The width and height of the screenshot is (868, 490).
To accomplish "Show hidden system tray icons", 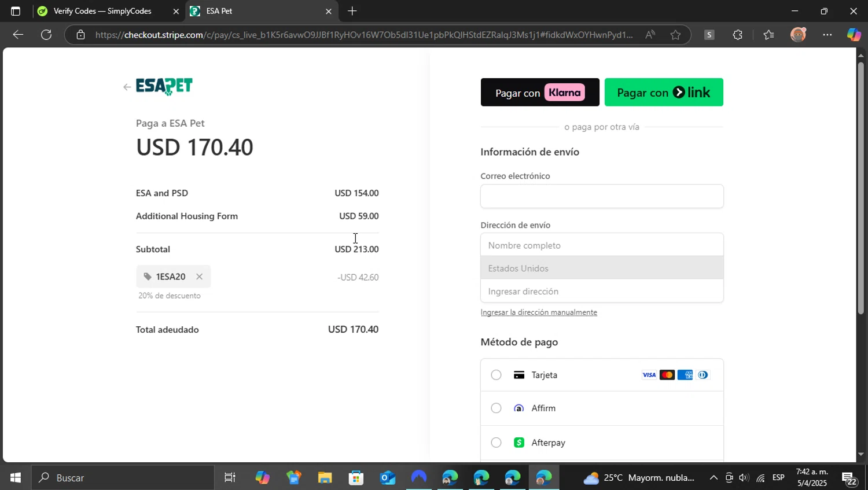I will click(x=713, y=478).
